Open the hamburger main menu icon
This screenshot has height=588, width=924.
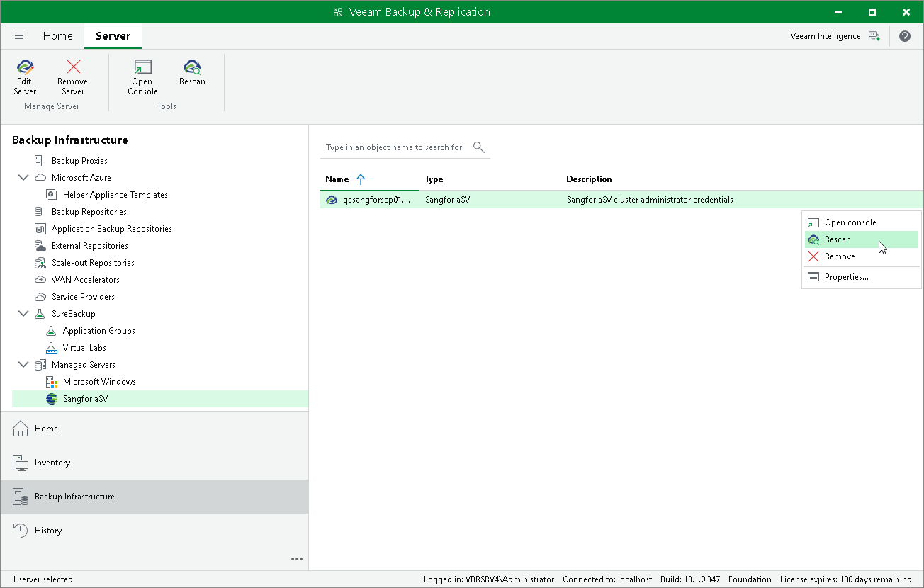pyautogui.click(x=19, y=36)
